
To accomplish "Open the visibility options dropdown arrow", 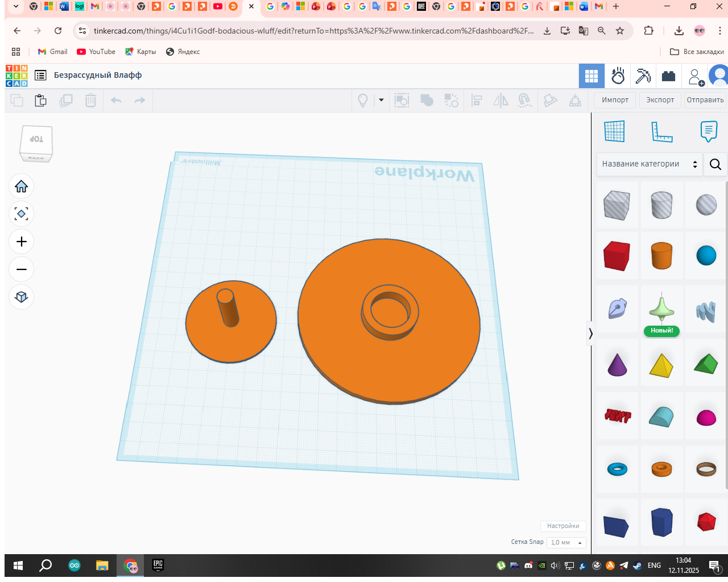I will pos(381,100).
